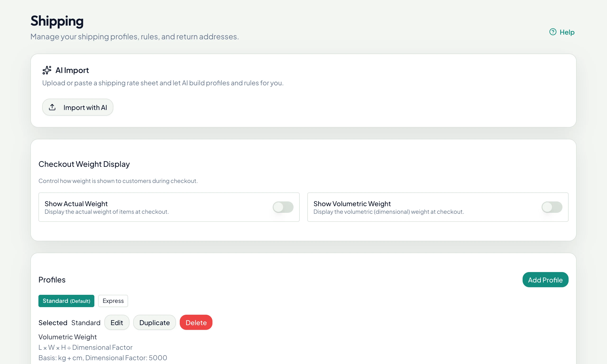Enable the Show Volumetric Weight toggle
This screenshot has width=607, height=364.
pyautogui.click(x=552, y=207)
